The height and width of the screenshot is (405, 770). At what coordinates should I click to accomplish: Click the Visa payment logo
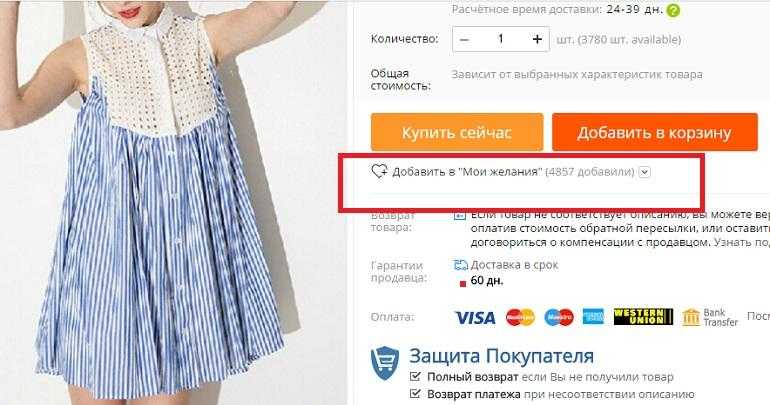click(475, 318)
